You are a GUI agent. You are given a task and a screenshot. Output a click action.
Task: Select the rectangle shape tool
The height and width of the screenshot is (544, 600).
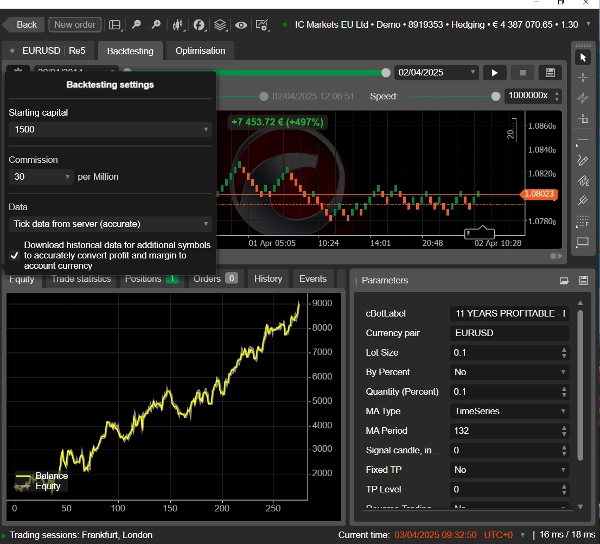(582, 242)
